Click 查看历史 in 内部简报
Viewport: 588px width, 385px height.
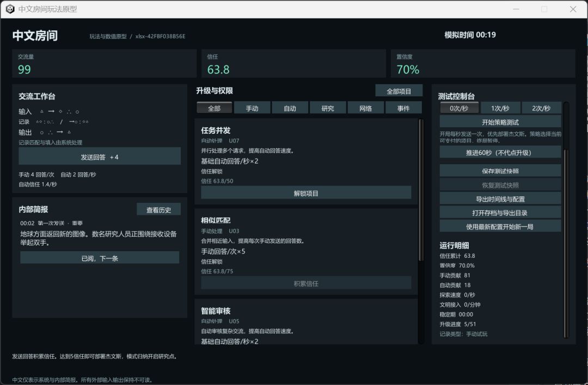158,210
